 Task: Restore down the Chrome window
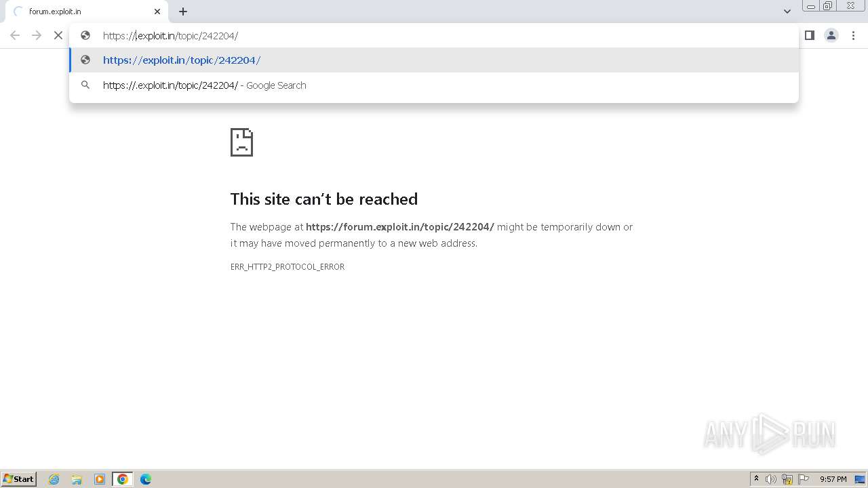(x=828, y=6)
